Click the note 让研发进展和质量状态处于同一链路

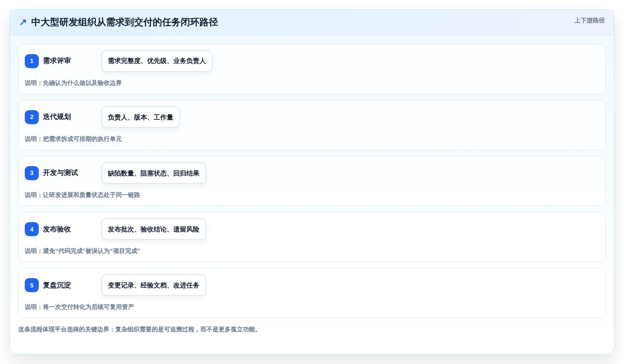click(82, 195)
